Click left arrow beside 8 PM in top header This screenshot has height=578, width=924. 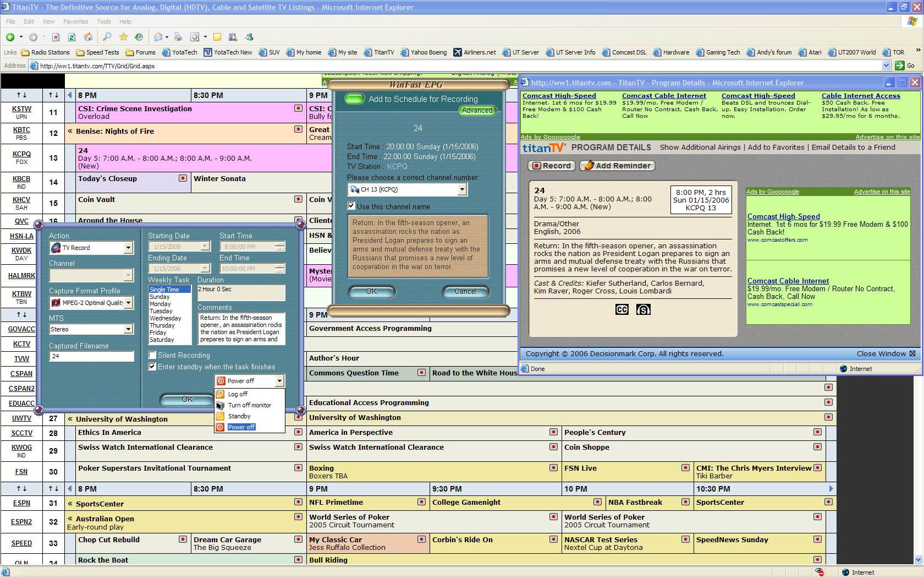tap(70, 95)
